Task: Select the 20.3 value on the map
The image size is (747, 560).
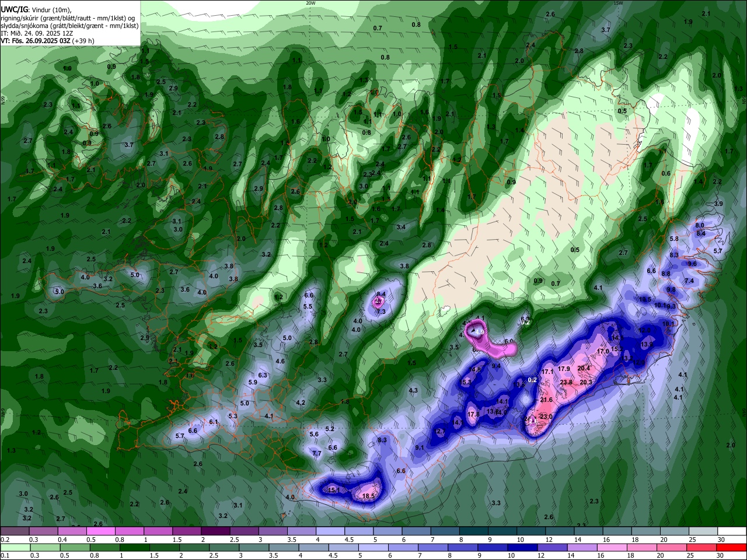Action: pos(586,383)
